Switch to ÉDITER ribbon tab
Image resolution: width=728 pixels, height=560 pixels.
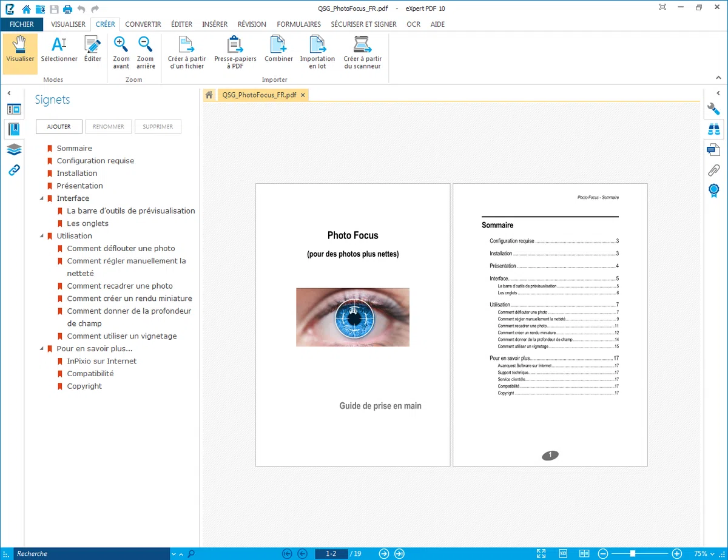click(181, 24)
